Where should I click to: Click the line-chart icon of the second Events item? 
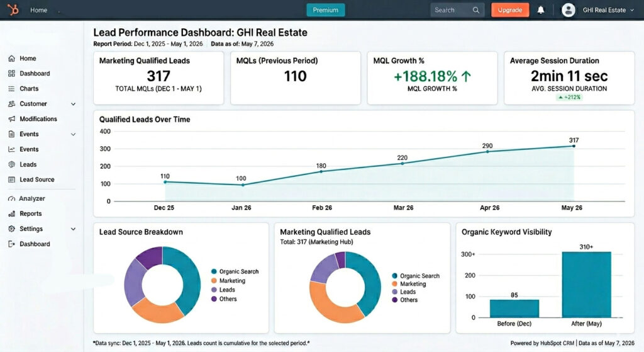coord(11,149)
